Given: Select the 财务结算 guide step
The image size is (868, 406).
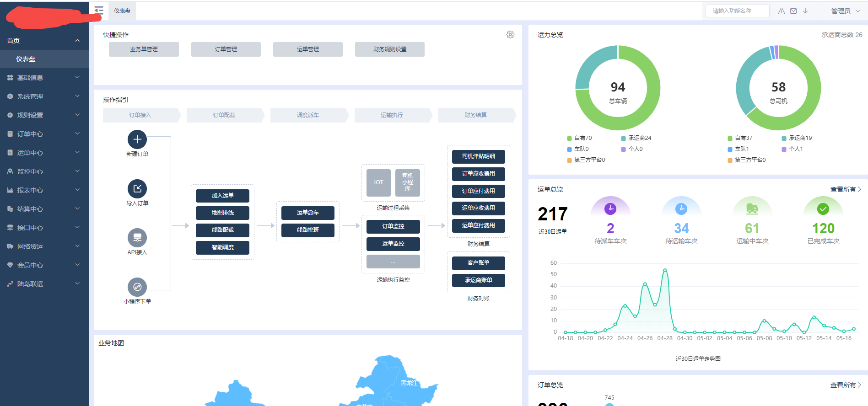Looking at the screenshot, I should tap(476, 115).
